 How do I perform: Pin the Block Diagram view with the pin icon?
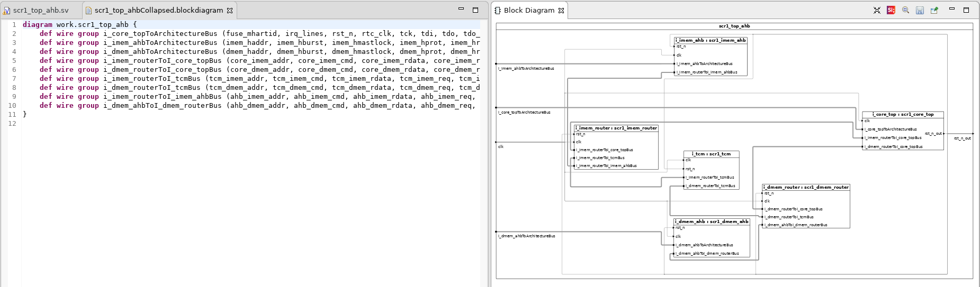tap(934, 10)
